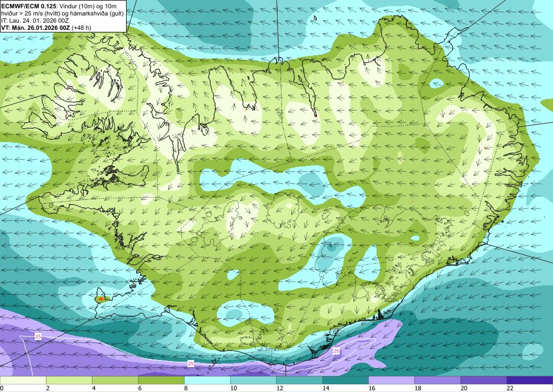Pick the 4–6 m/s green legend swatch

(115, 380)
